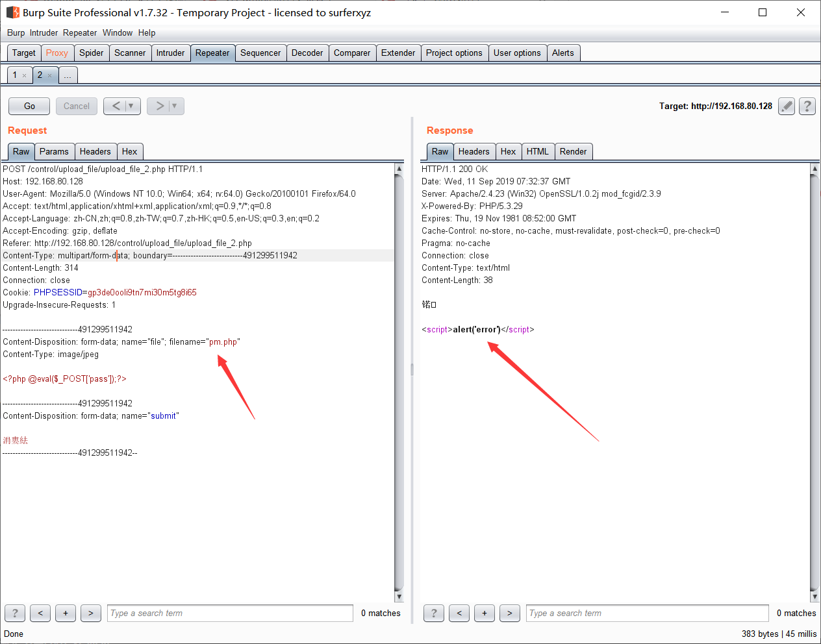This screenshot has height=644, width=821.
Task: Switch to the Spider tab
Action: 92,53
